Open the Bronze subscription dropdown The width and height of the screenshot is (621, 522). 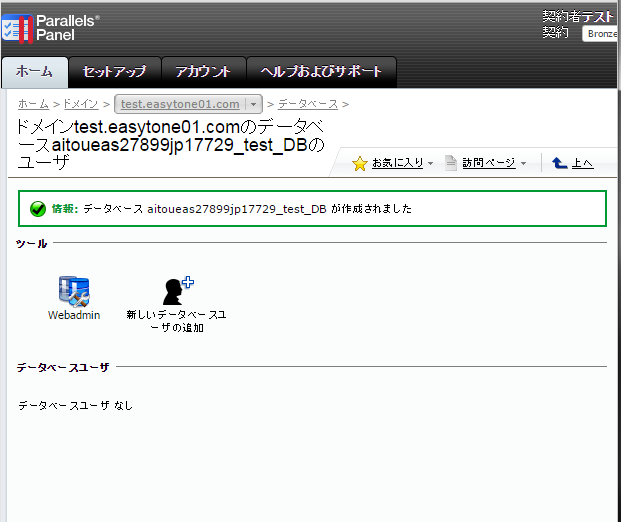[x=601, y=34]
